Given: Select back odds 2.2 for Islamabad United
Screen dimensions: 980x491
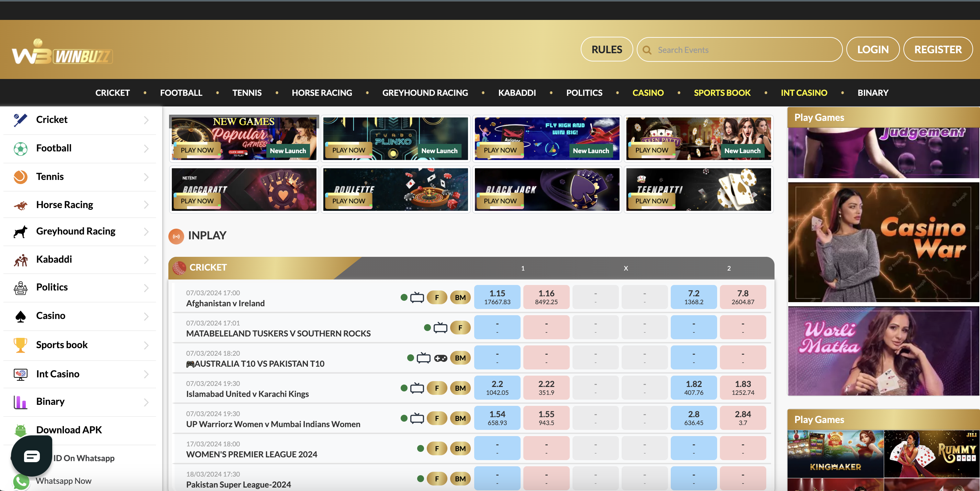Looking at the screenshot, I should pos(497,388).
